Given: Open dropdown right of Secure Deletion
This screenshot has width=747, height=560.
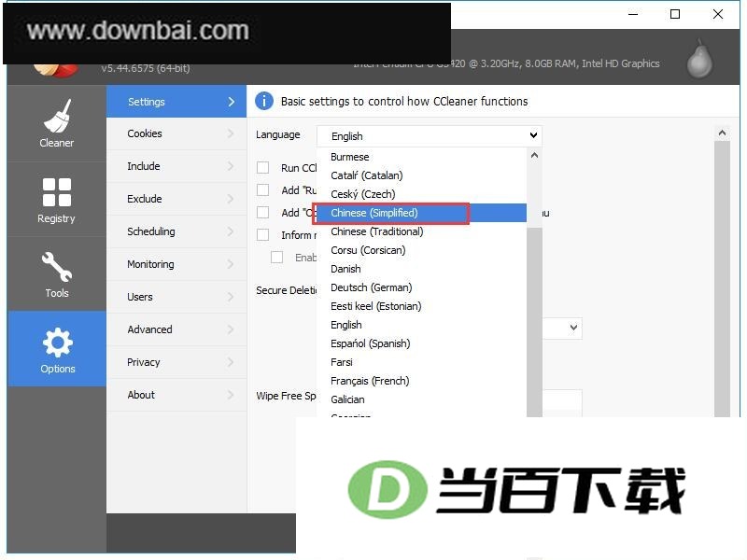Looking at the screenshot, I should (x=573, y=328).
